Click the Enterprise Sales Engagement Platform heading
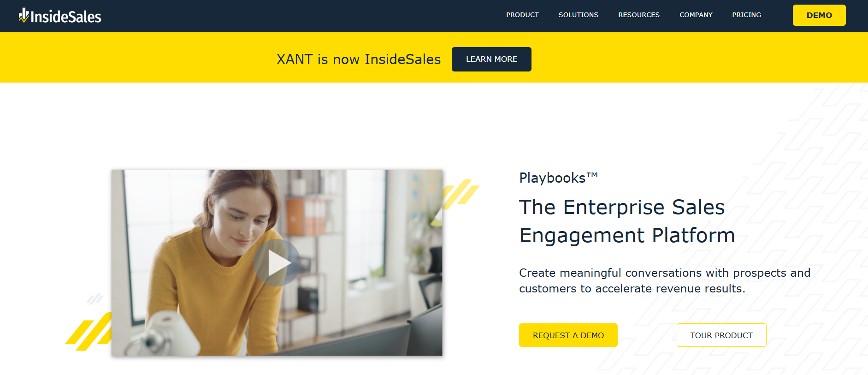 pyautogui.click(x=627, y=221)
